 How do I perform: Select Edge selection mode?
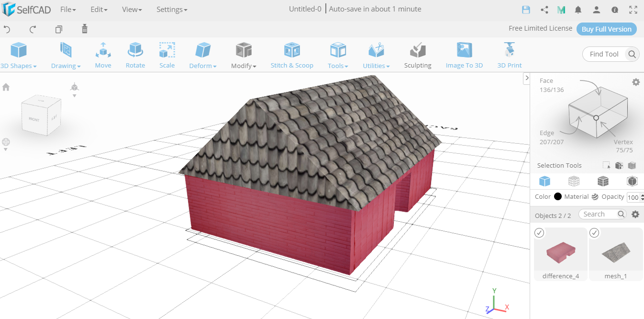(552, 137)
